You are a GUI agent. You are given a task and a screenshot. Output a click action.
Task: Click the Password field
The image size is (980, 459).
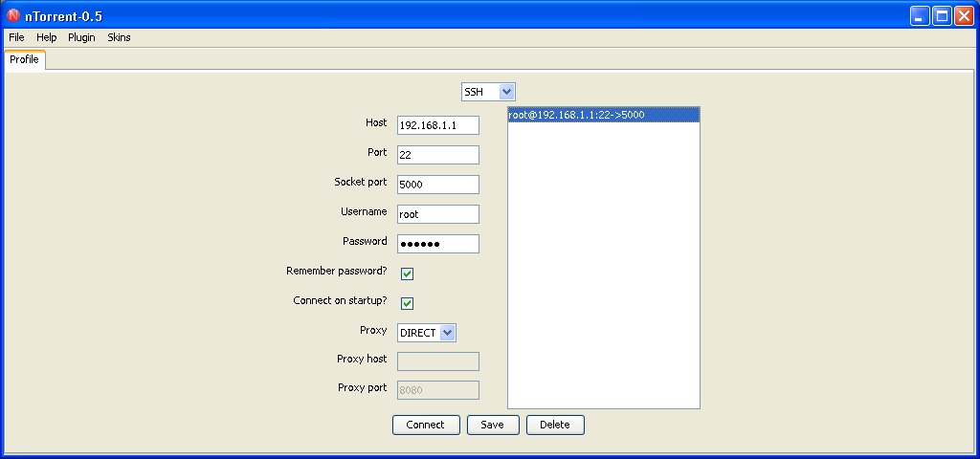pyautogui.click(x=437, y=244)
